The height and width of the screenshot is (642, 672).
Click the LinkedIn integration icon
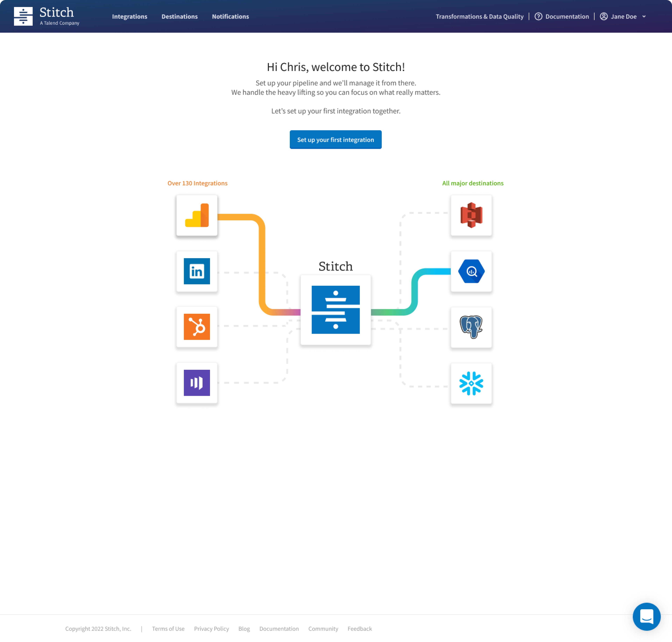point(197,271)
